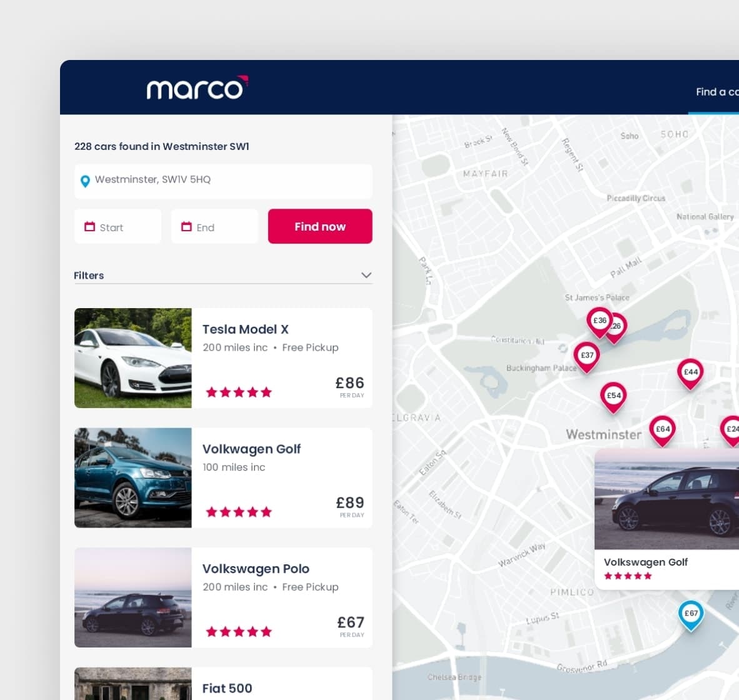Select the £54 map pin
Image resolution: width=739 pixels, height=700 pixels.
pyautogui.click(x=613, y=397)
